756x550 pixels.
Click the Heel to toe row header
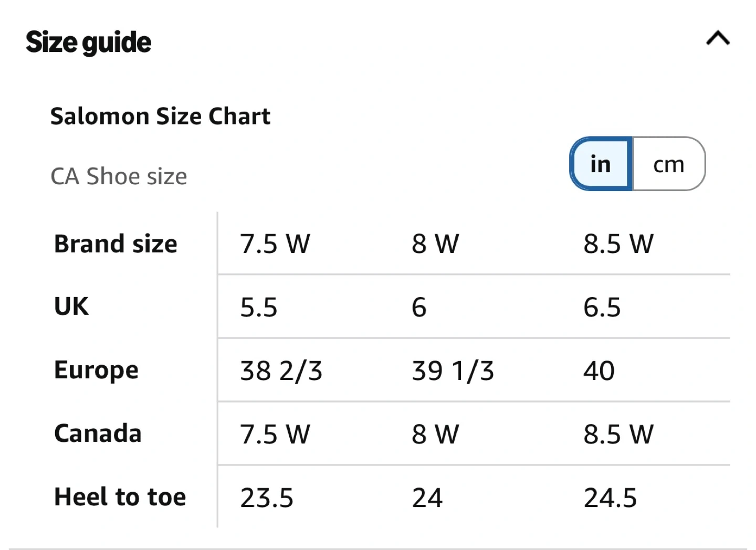click(120, 497)
